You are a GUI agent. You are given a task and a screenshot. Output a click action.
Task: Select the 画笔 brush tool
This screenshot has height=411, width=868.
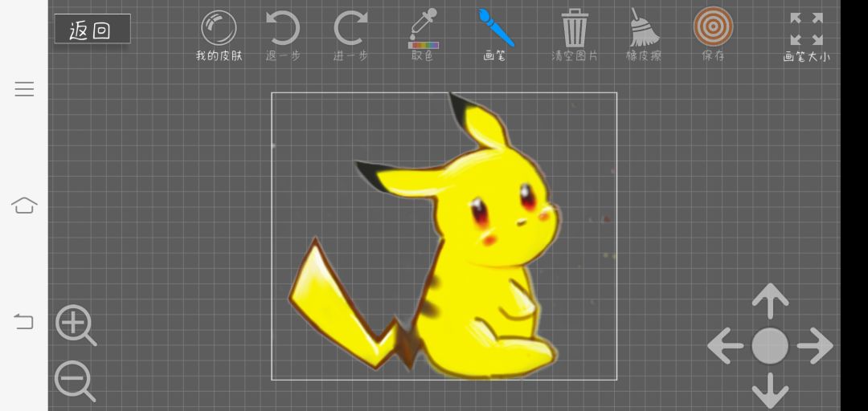tap(496, 27)
